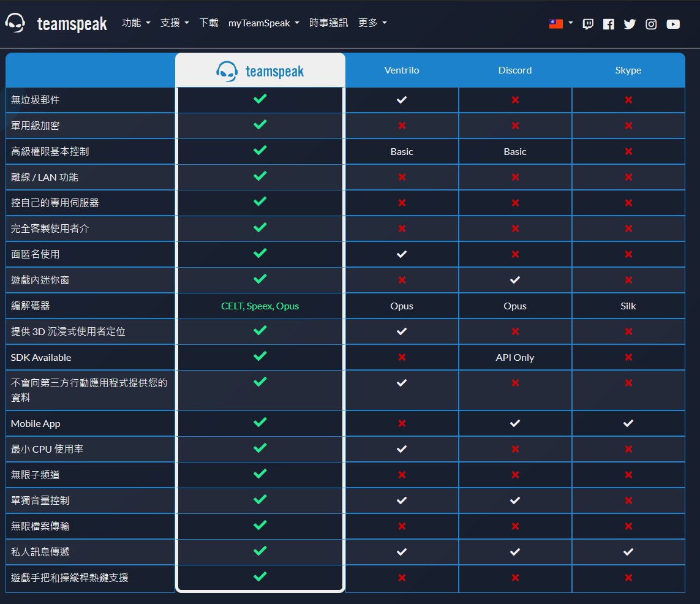The image size is (700, 604).
Task: Open the Twitter bird icon
Action: 630,24
